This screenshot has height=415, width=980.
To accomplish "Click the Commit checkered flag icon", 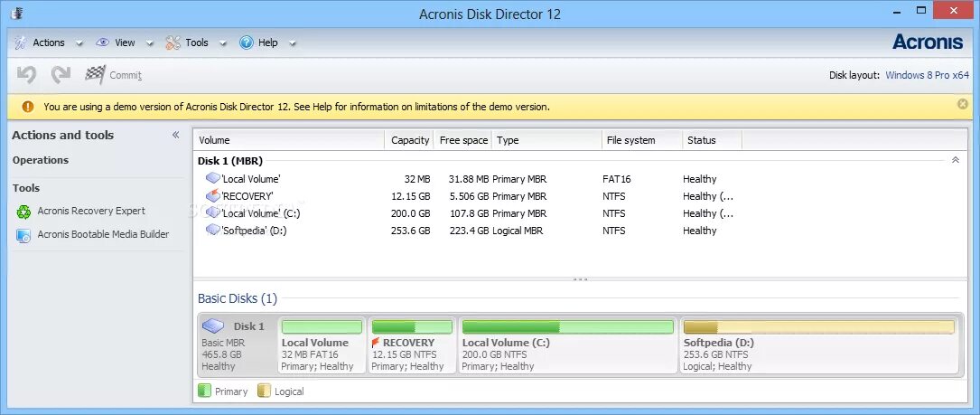I will tap(95, 75).
